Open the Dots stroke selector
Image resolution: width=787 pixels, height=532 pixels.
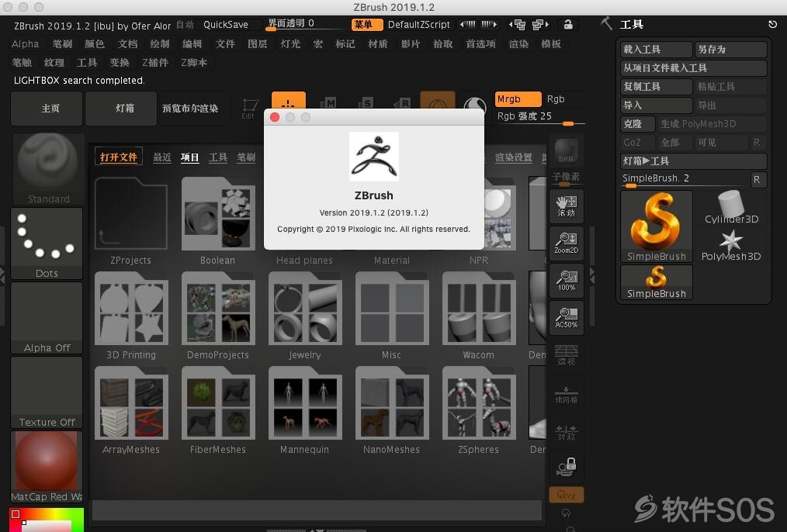click(47, 244)
